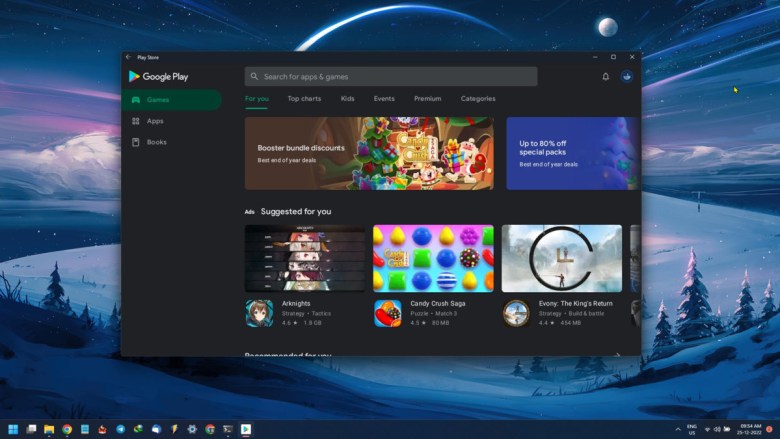Open the account profile avatar

(x=626, y=77)
